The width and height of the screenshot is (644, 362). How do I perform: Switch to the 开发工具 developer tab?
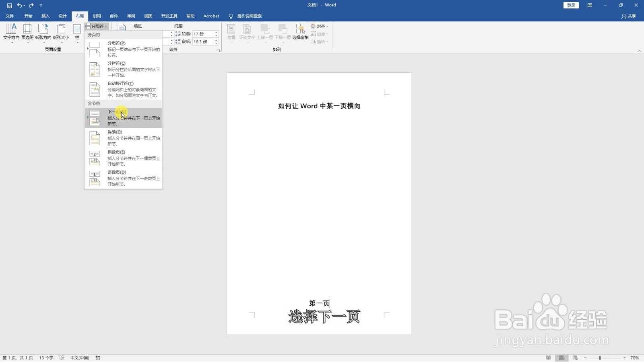click(x=169, y=16)
